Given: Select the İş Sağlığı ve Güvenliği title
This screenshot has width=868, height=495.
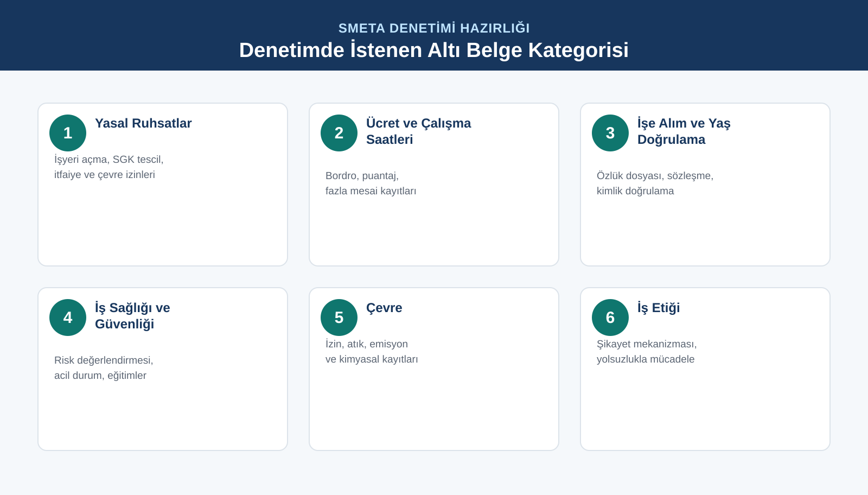Looking at the screenshot, I should pos(132,316).
